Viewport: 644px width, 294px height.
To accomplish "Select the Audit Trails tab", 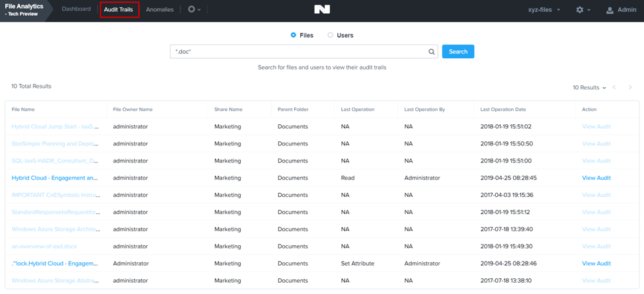I will click(x=119, y=9).
